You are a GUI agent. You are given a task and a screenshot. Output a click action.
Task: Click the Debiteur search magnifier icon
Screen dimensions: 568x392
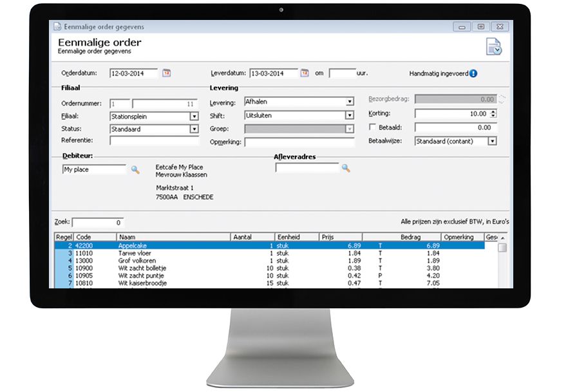[x=135, y=169]
